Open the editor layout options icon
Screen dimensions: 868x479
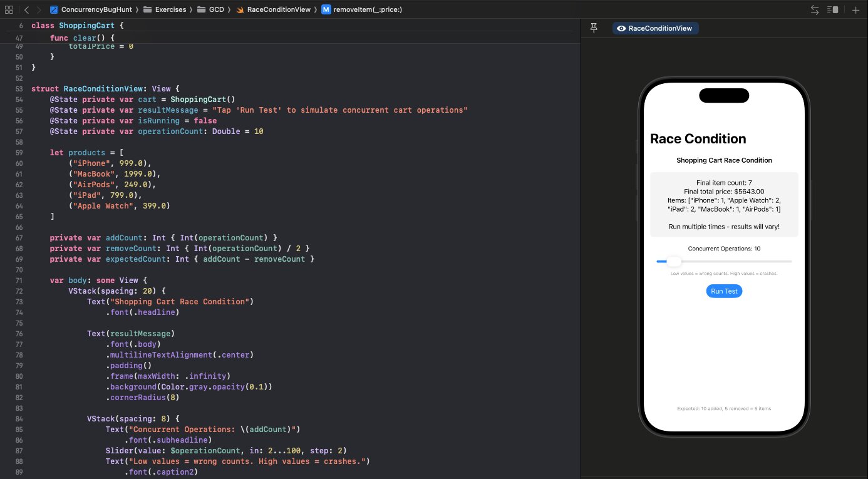pos(832,10)
